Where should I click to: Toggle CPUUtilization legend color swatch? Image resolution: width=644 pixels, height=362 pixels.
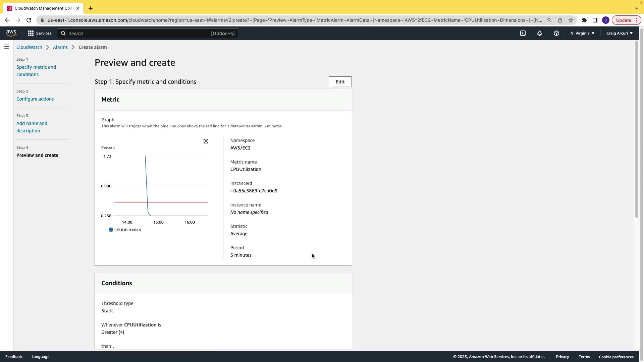(111, 230)
